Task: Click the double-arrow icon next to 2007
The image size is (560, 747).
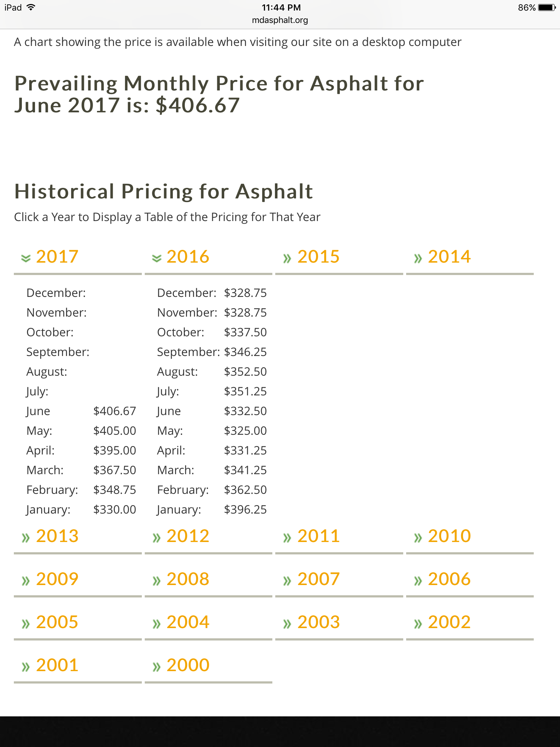Action: pyautogui.click(x=287, y=581)
